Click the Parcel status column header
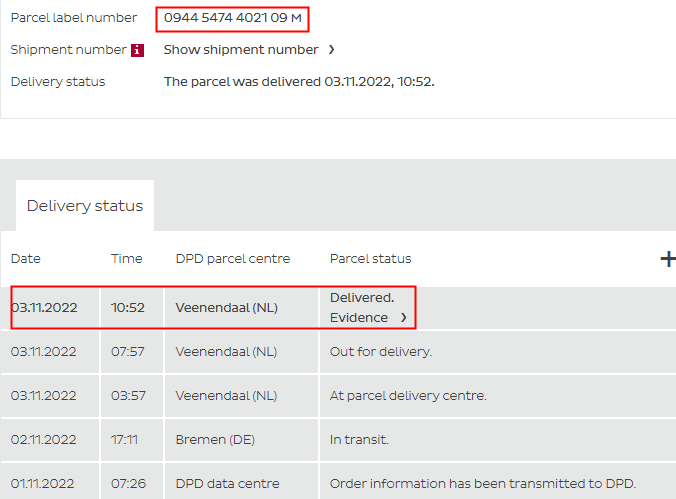Viewport: 676px width, 499px height. [370, 259]
